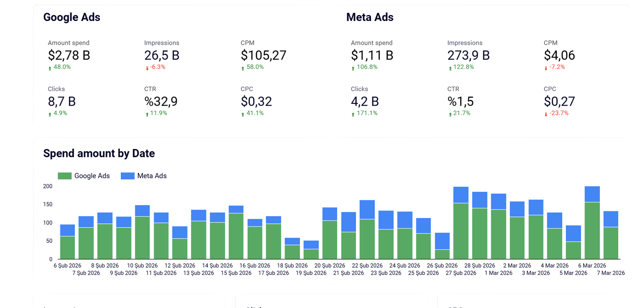Select the up arrow beside 11.9%
Screen dimensions: 644x308
[x=147, y=114]
